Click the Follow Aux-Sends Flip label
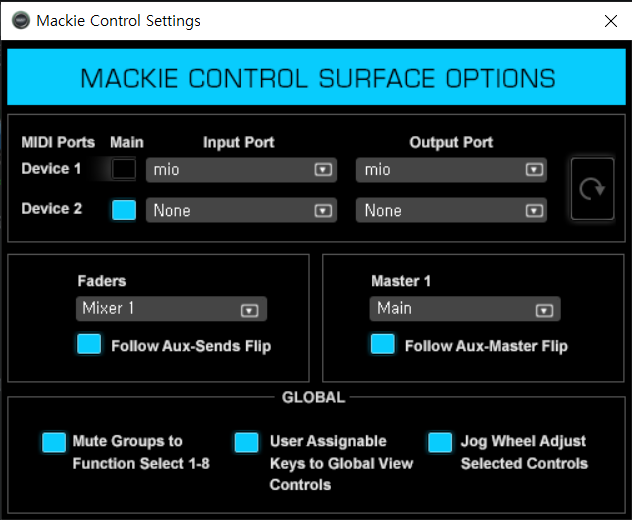Screen dimensions: 632x520 tap(191, 346)
